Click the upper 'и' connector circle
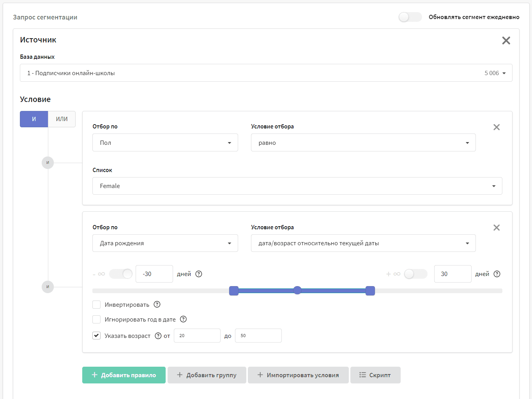 (x=48, y=163)
